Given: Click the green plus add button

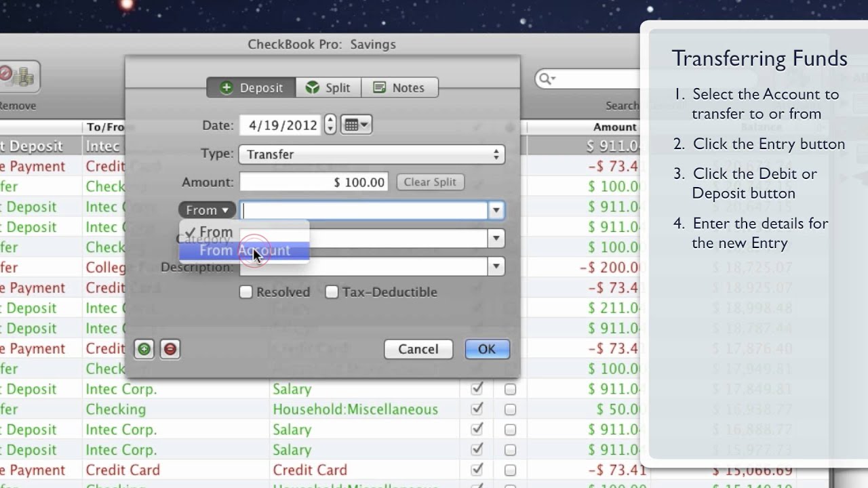Looking at the screenshot, I should (x=144, y=349).
